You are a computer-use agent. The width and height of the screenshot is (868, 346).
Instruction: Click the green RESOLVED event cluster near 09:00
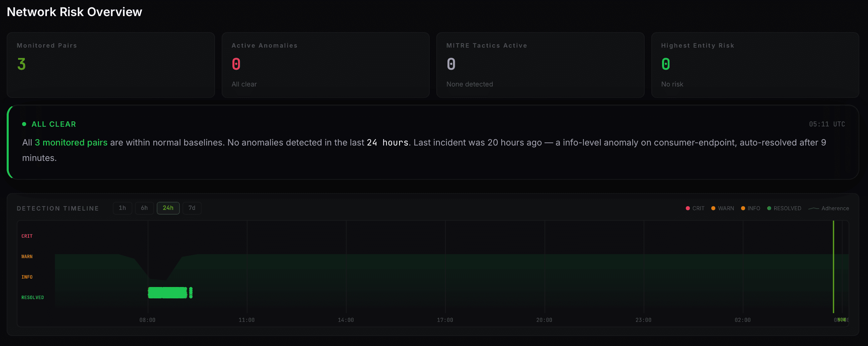pos(167,292)
